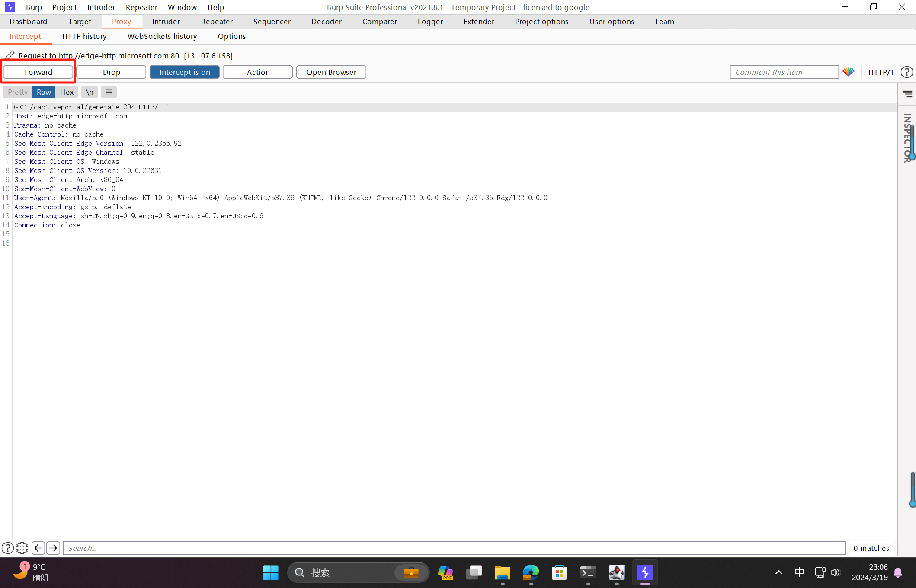Open search settings gear icon at bottom
The width and height of the screenshot is (916, 588).
pos(22,548)
